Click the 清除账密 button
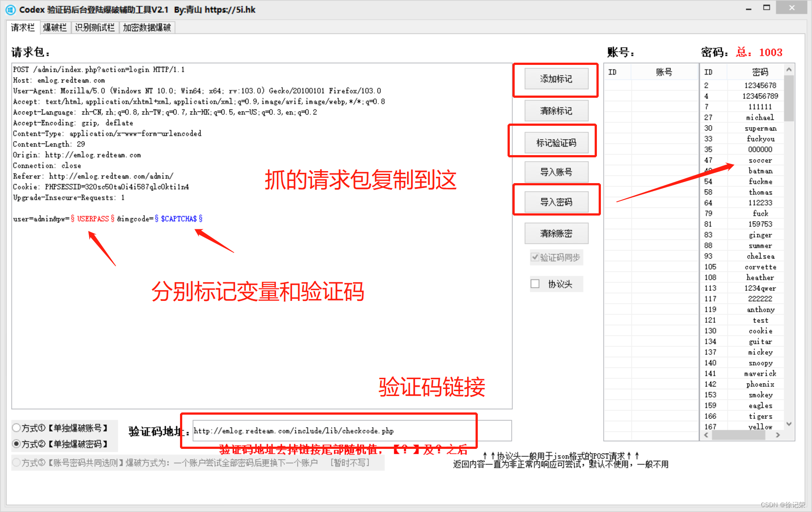The width and height of the screenshot is (812, 512). point(556,233)
